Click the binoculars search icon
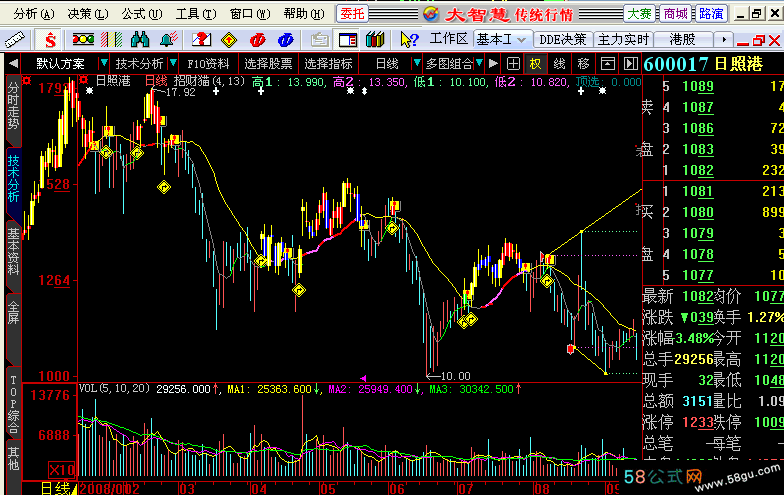The height and width of the screenshot is (495, 784). 141,39
